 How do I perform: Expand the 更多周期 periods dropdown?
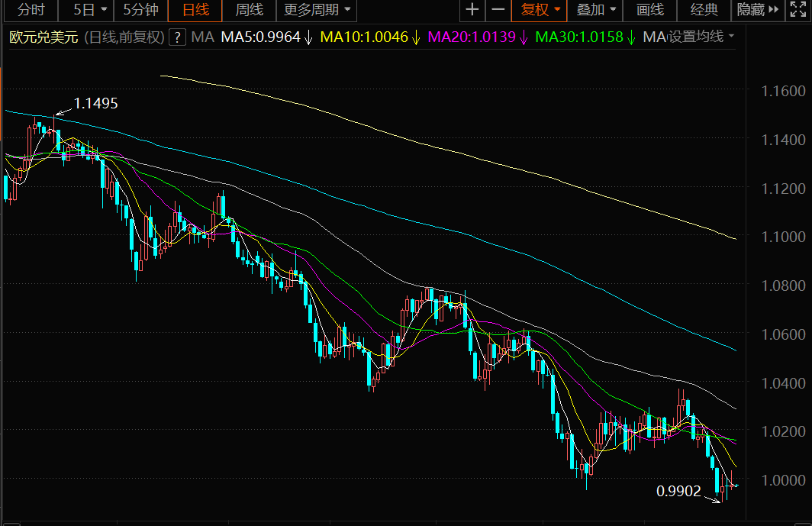coord(317,10)
